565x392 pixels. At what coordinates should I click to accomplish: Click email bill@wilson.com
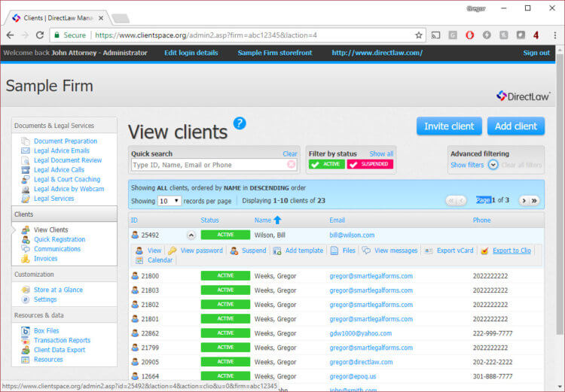[x=352, y=235]
